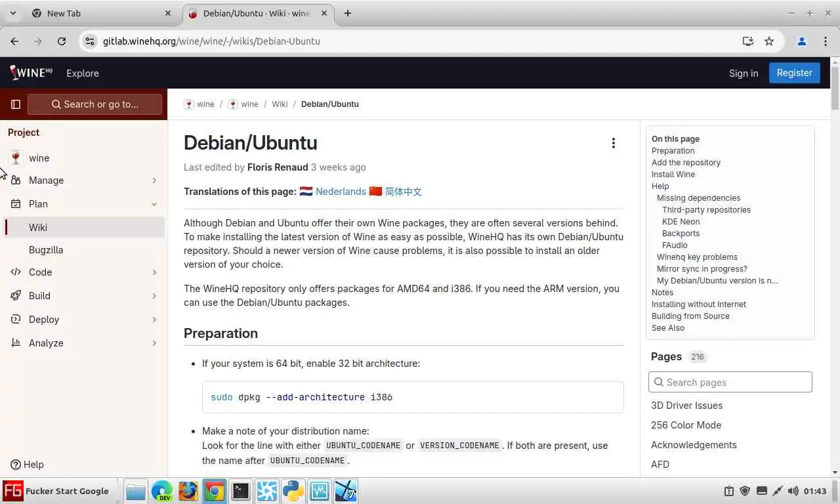840x504 pixels.
Task: Switch to the New Tab browser tab
Action: tap(102, 13)
